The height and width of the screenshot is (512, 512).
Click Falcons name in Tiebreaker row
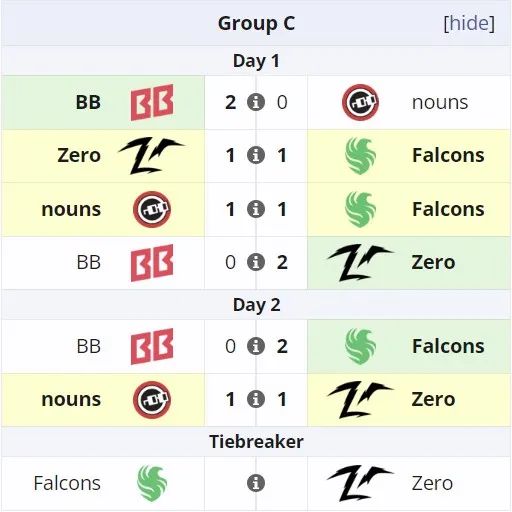pos(67,483)
